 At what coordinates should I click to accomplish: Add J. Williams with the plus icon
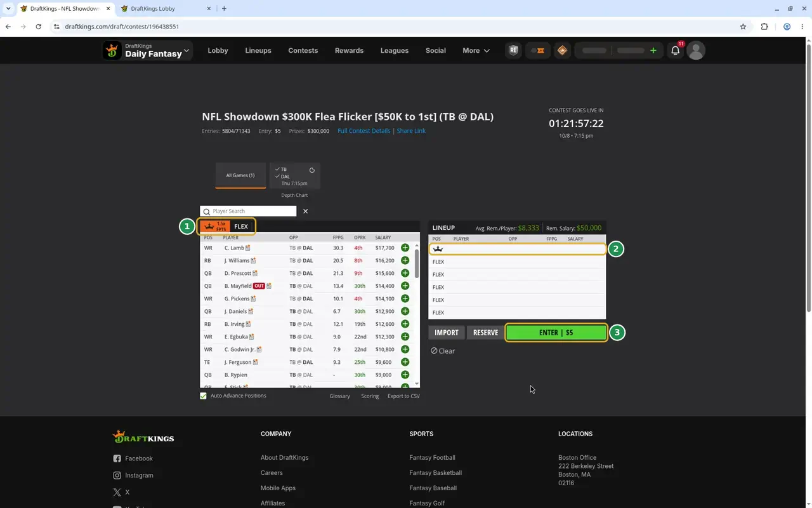tap(405, 260)
